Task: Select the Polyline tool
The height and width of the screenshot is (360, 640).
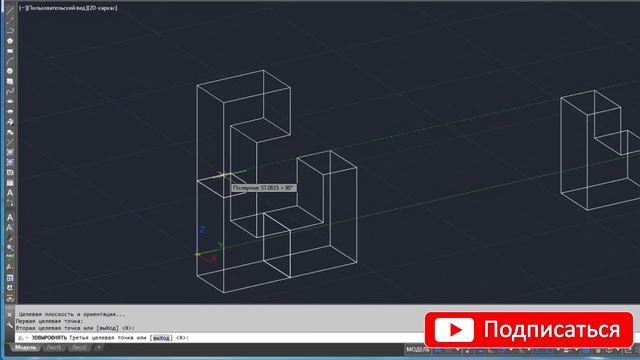Action: (x=10, y=31)
